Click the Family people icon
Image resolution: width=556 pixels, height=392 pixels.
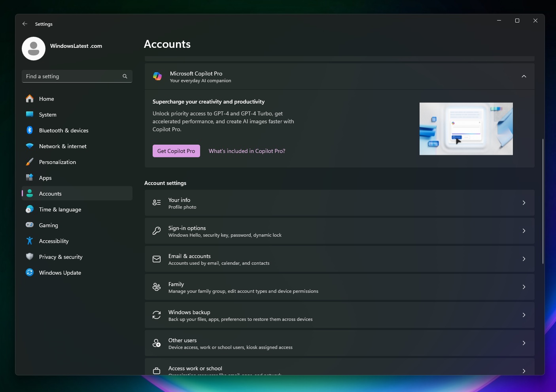[157, 287]
